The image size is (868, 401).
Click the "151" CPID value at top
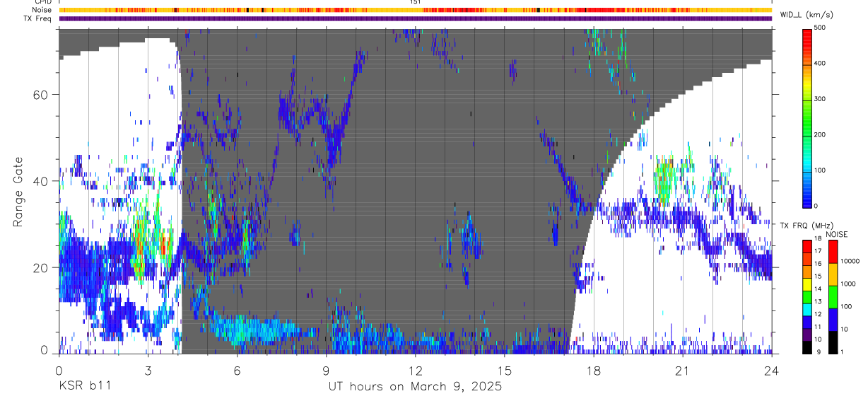pyautogui.click(x=415, y=2)
